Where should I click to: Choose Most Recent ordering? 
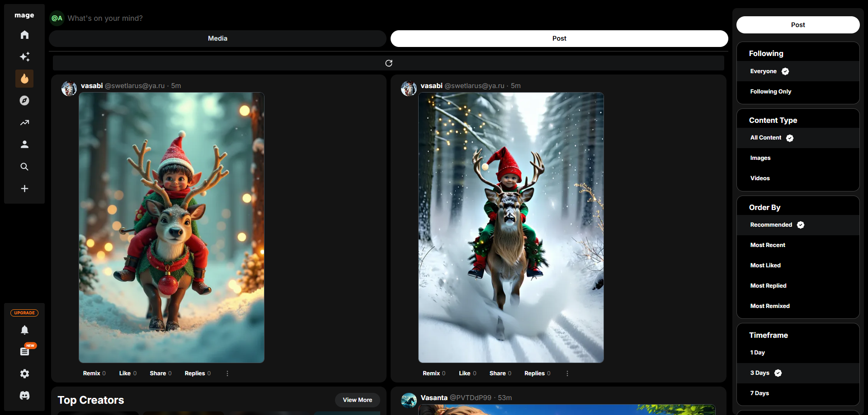click(x=767, y=245)
